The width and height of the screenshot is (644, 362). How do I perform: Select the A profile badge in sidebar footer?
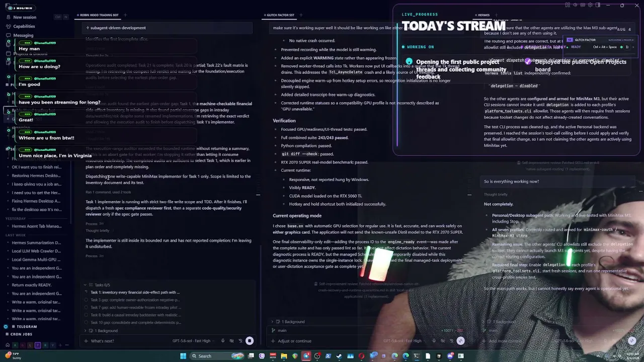point(15,345)
